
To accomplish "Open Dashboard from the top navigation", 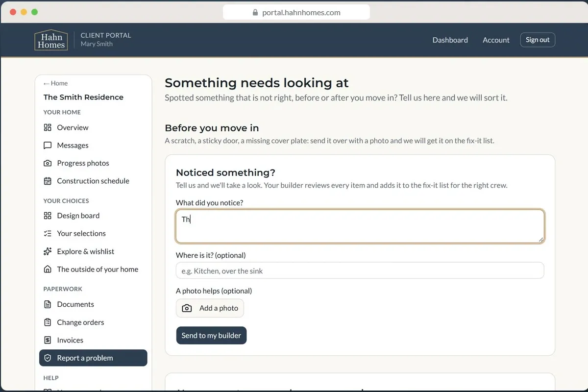I will click(450, 40).
